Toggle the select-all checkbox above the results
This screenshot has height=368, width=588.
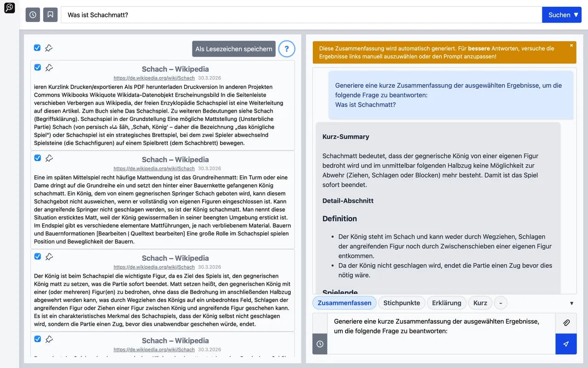point(37,48)
